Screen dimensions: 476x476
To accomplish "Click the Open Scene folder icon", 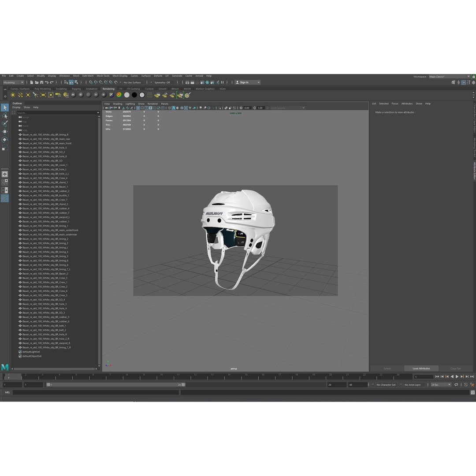I will point(37,82).
